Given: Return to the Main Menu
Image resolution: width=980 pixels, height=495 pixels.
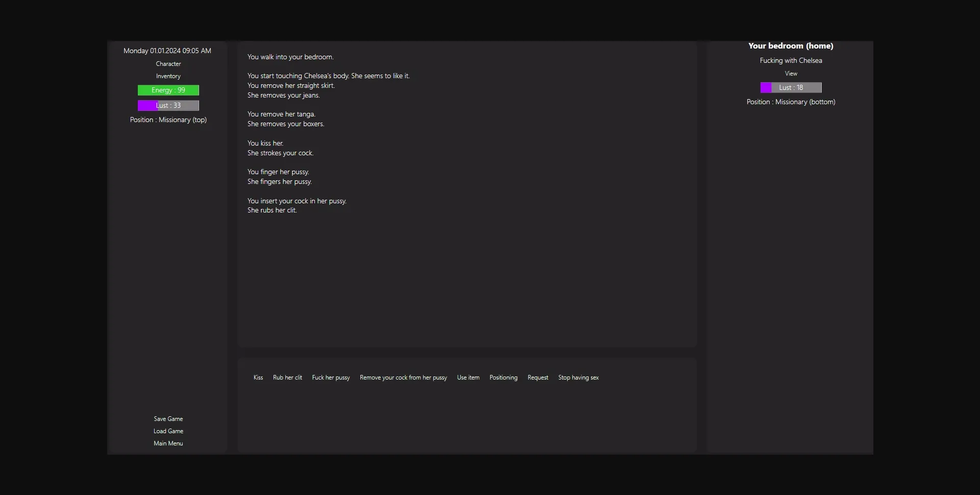Looking at the screenshot, I should [168, 443].
